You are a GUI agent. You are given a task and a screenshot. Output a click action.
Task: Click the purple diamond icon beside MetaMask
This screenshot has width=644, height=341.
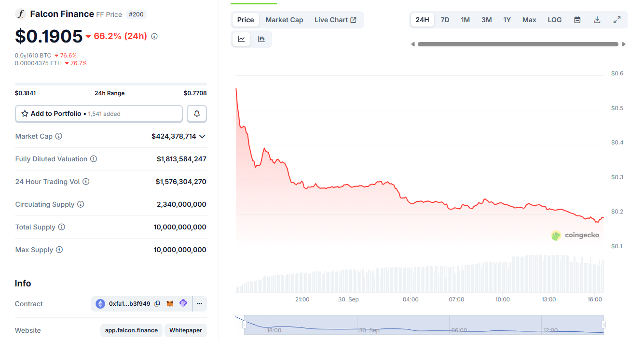pyautogui.click(x=183, y=303)
